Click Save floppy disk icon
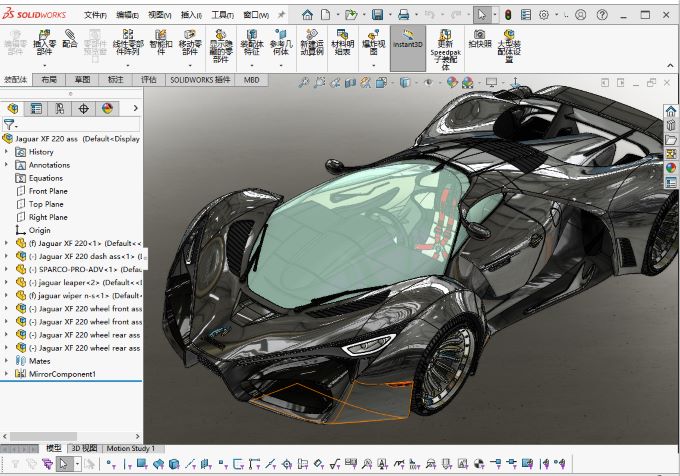The width and height of the screenshot is (680, 476). 377,15
